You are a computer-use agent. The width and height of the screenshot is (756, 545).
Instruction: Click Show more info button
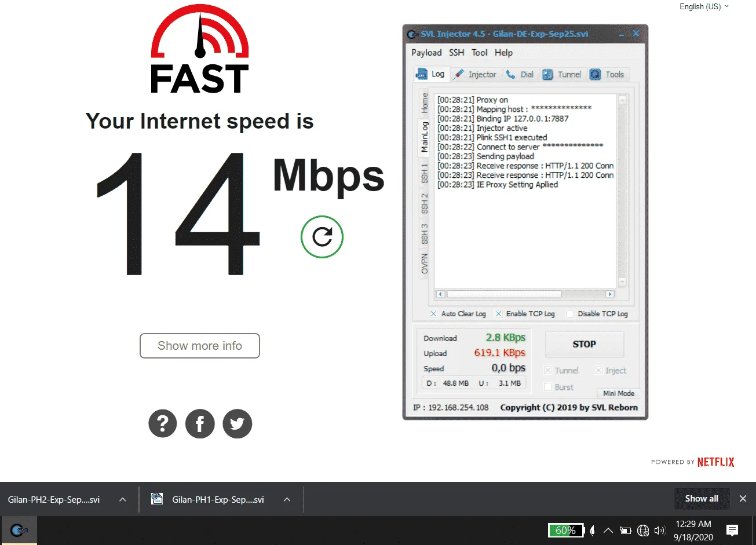200,346
